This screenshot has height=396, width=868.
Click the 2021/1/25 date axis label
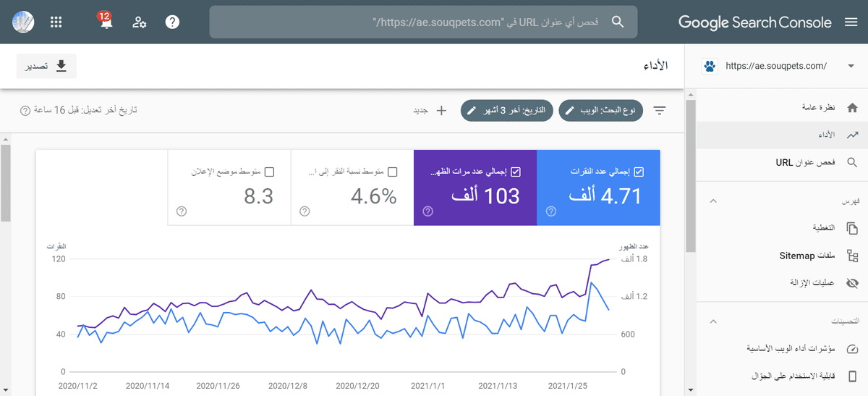pyautogui.click(x=569, y=387)
